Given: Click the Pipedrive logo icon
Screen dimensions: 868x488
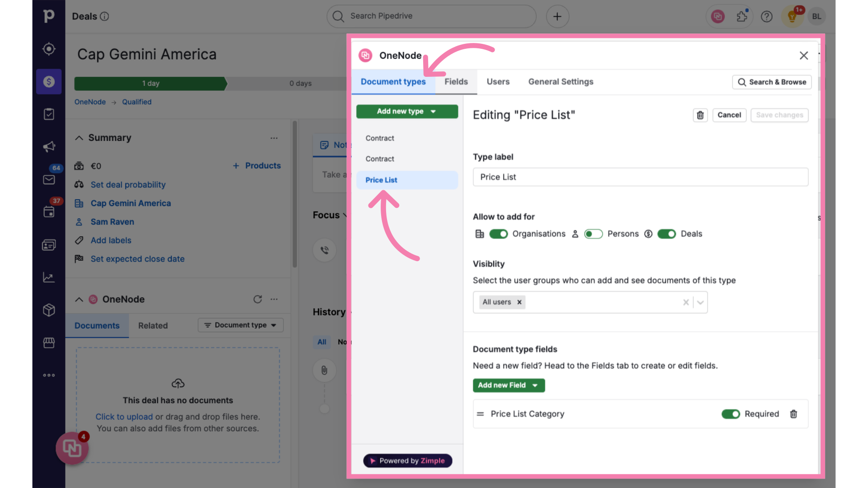Looking at the screenshot, I should 49,16.
